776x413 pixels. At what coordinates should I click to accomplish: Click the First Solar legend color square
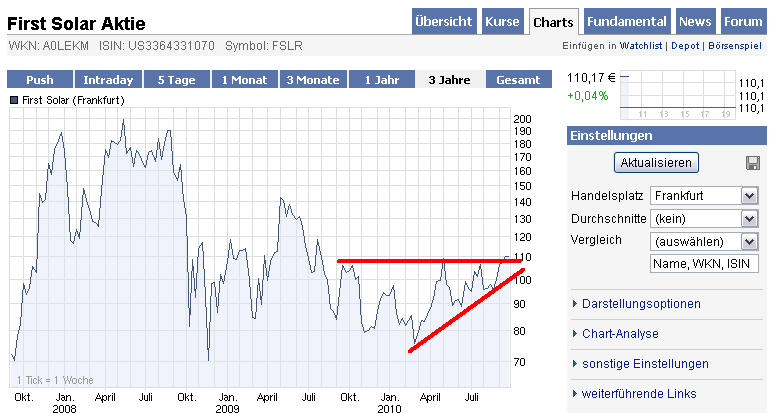14,100
